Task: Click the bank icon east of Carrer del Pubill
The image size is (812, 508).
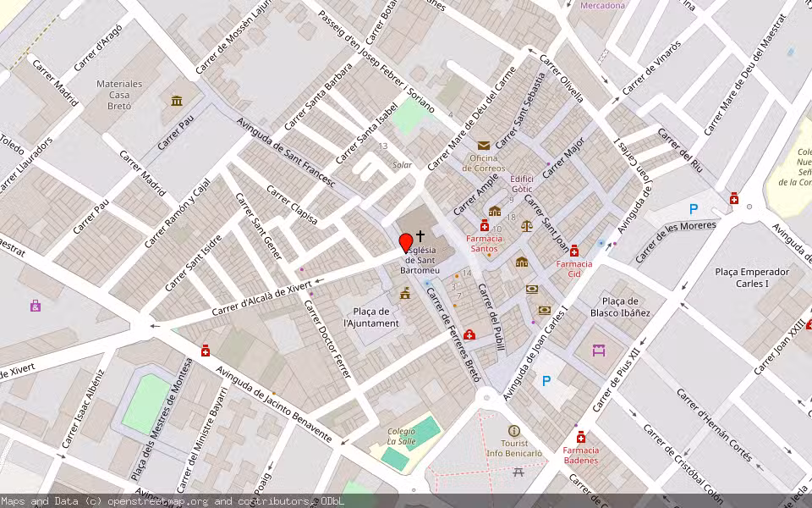Action: click(532, 289)
